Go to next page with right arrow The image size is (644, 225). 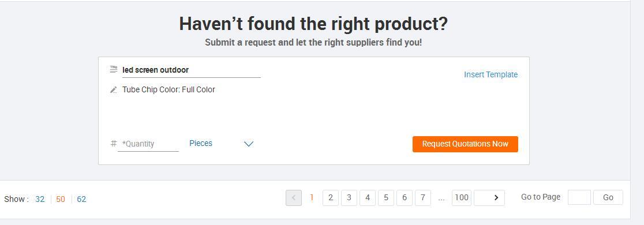point(489,198)
